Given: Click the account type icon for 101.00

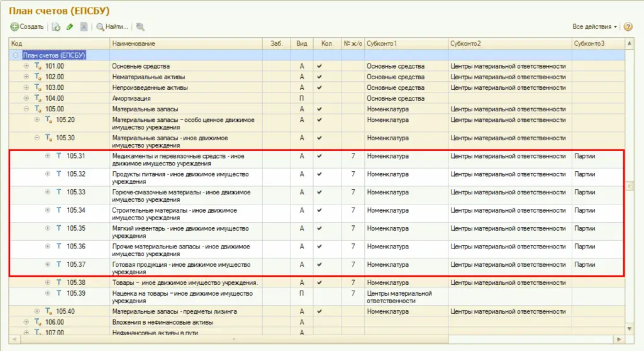Looking at the screenshot, I should [x=38, y=66].
